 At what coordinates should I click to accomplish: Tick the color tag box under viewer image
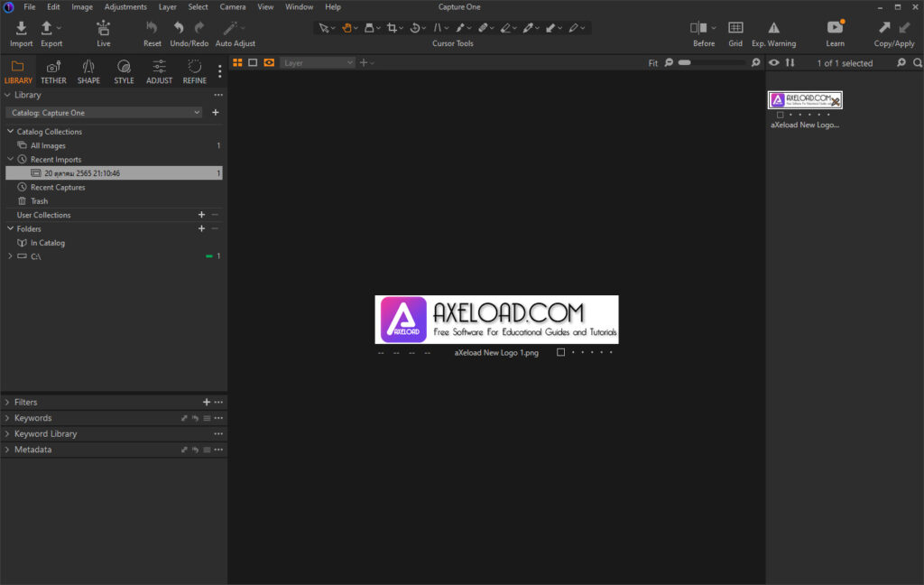pos(561,352)
